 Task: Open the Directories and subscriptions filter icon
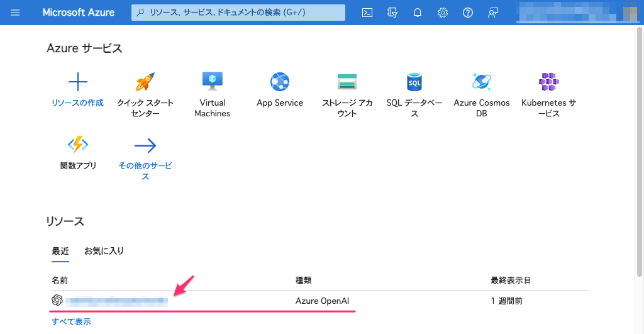(392, 13)
